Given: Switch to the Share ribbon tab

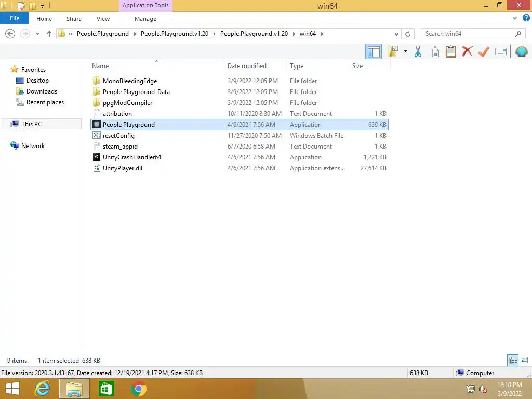Looking at the screenshot, I should click(74, 19).
